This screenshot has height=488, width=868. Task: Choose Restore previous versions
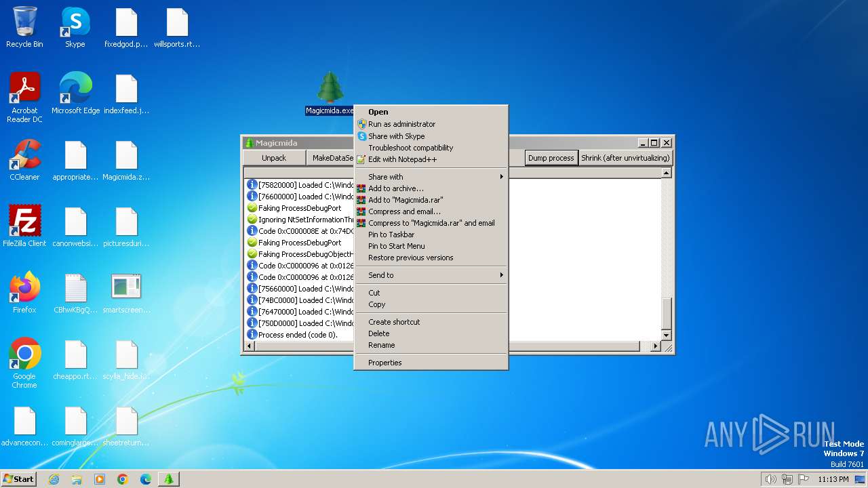tap(431, 258)
